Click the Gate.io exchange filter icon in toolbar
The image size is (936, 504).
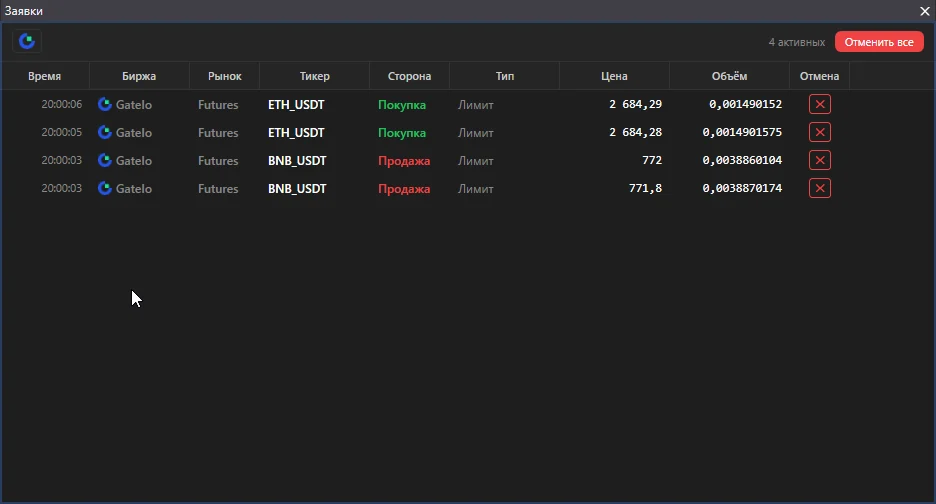pos(27,41)
